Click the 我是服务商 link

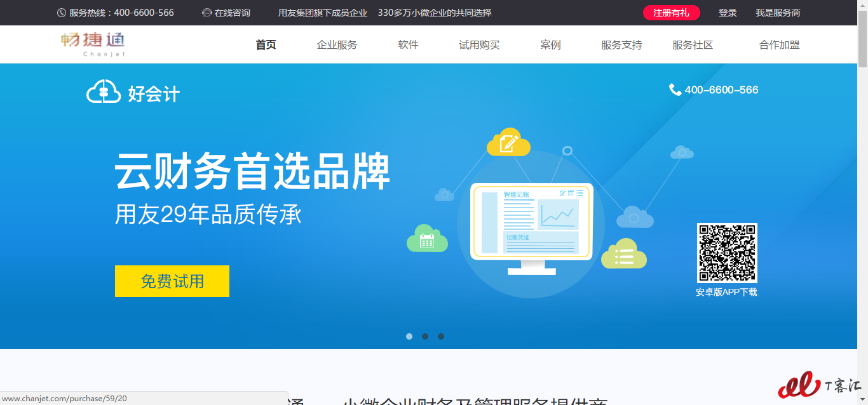[x=778, y=13]
